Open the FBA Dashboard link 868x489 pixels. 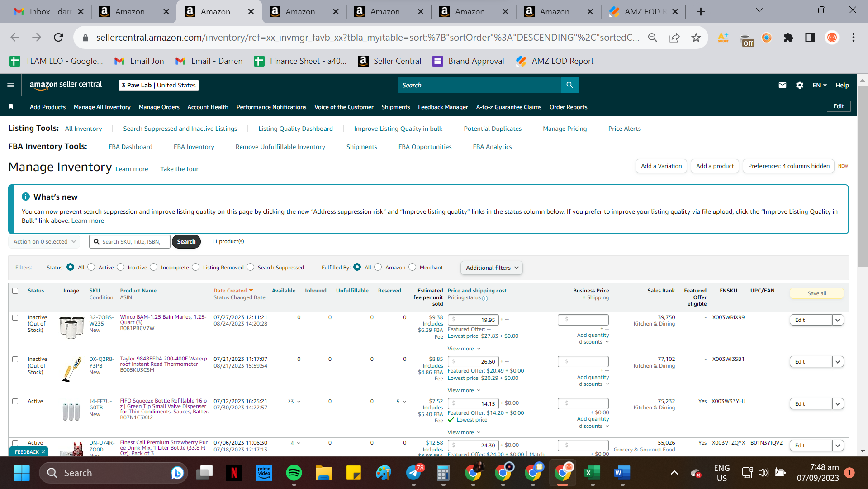pos(130,147)
